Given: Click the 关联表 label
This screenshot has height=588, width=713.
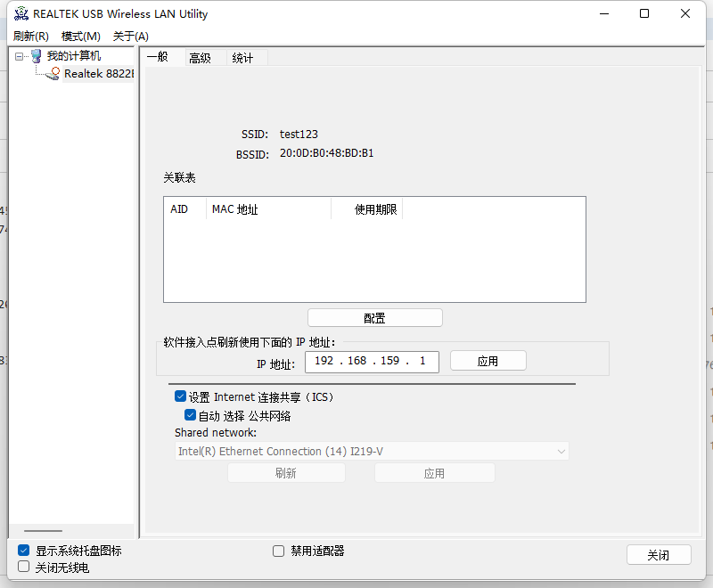Looking at the screenshot, I should (x=180, y=177).
